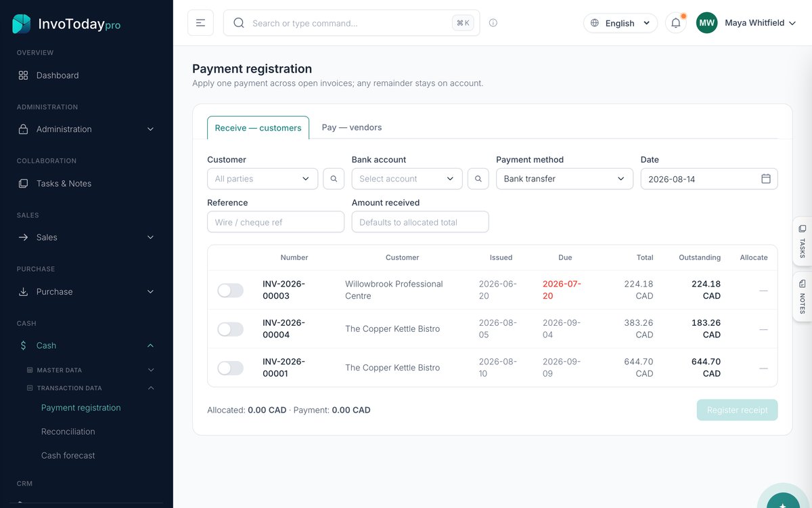This screenshot has width=812, height=508.
Task: Open the calendar icon in the Date field
Action: coord(766,179)
